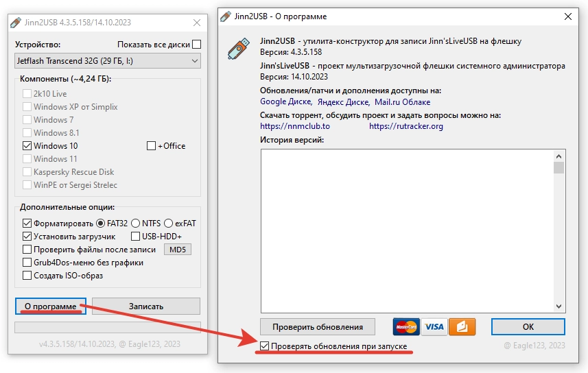Click the VISA payment icon
This screenshot has width=588, height=373.
click(434, 326)
